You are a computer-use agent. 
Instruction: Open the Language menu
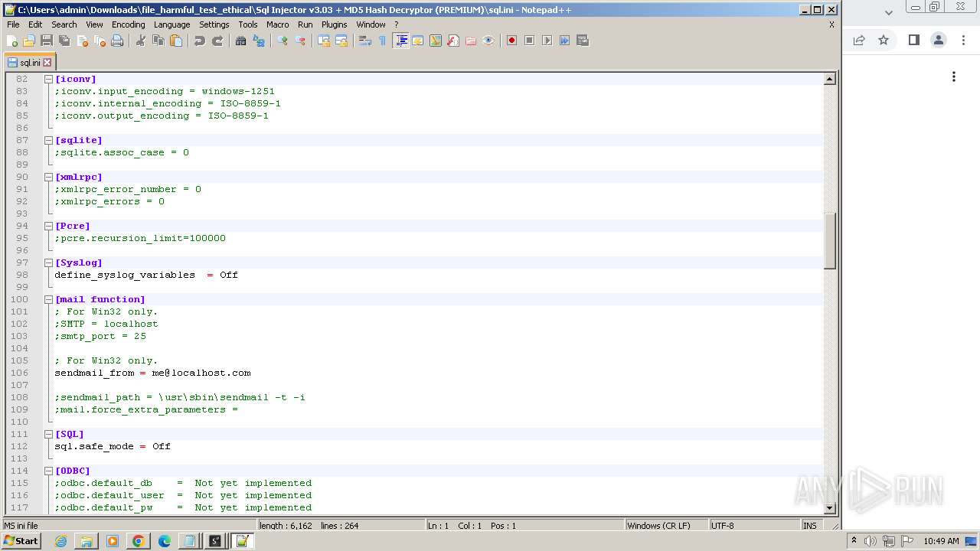[x=171, y=24]
